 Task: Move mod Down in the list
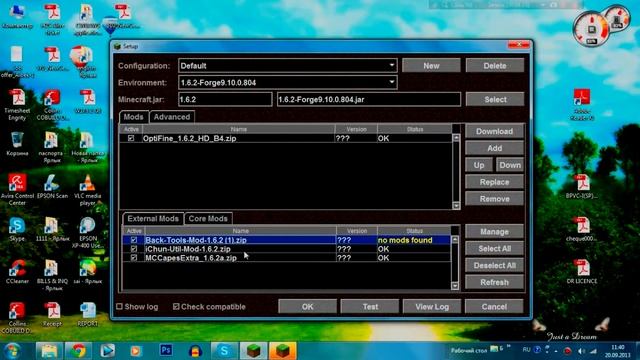tap(510, 165)
